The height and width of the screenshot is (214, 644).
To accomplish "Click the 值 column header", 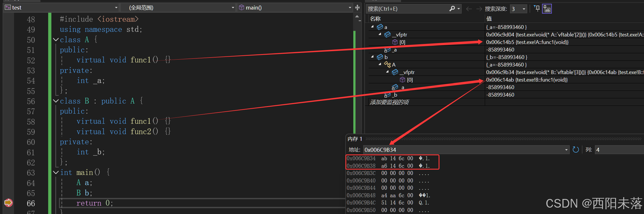I will click(x=489, y=19).
